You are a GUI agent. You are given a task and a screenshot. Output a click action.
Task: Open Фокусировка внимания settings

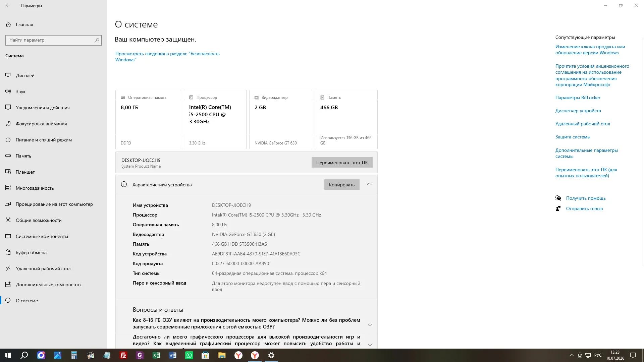click(54, 124)
